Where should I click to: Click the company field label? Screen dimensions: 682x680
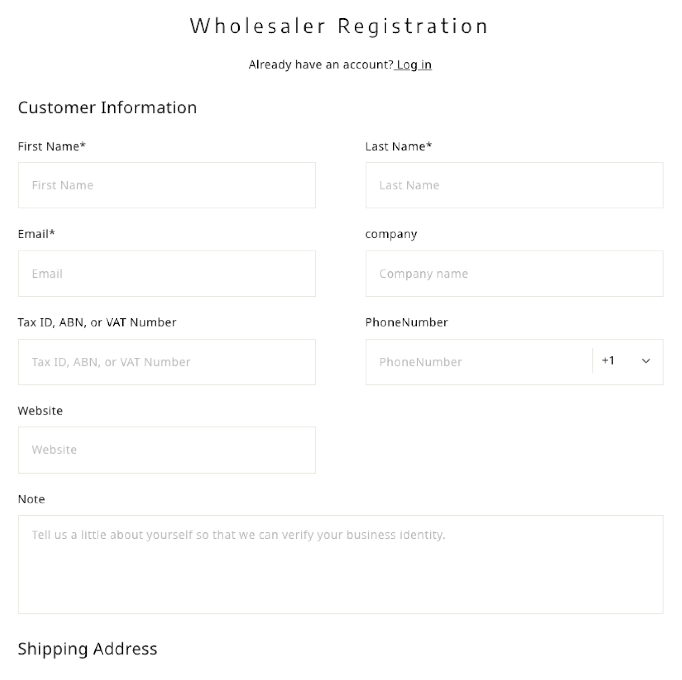(x=391, y=234)
